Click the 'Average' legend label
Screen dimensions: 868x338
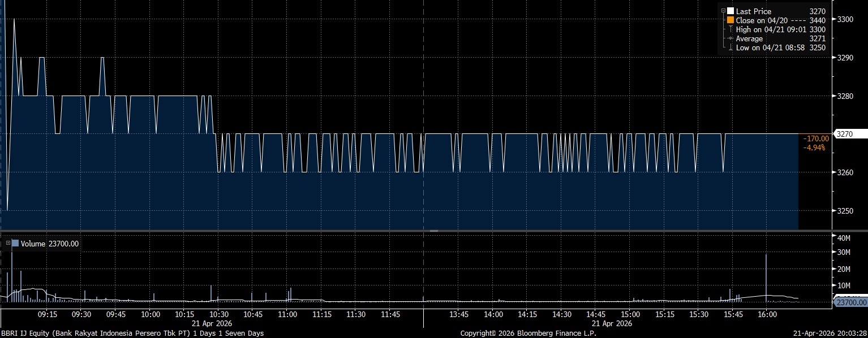pos(749,38)
